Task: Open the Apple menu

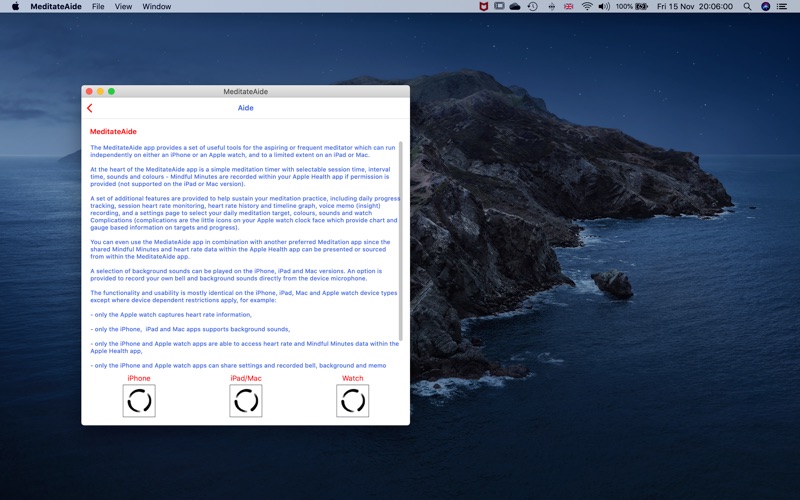Action: 15,7
